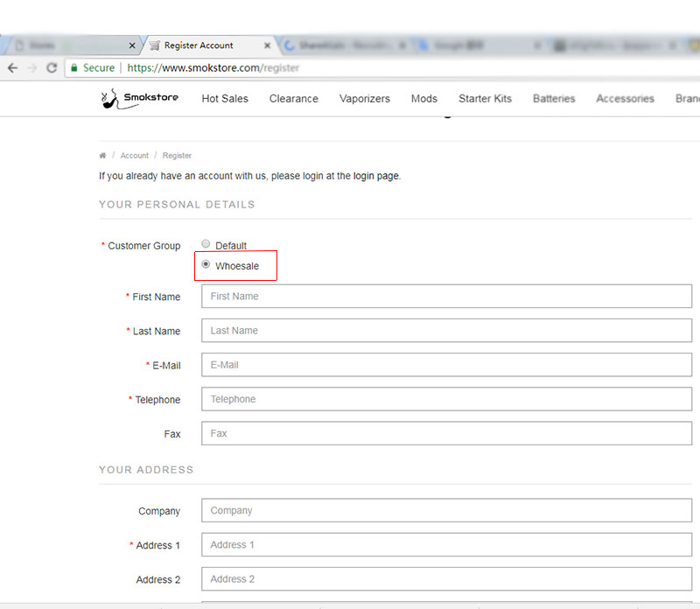Open the Clearance menu item
700x609 pixels.
pos(293,99)
